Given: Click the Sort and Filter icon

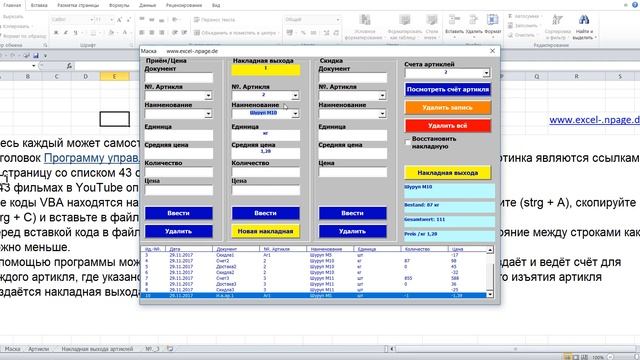Looking at the screenshot, I should (558, 20).
